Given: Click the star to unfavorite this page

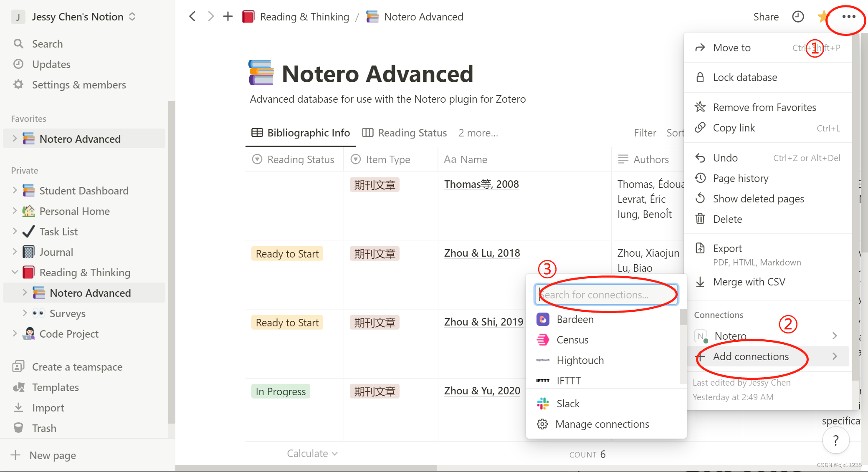Looking at the screenshot, I should pos(822,17).
